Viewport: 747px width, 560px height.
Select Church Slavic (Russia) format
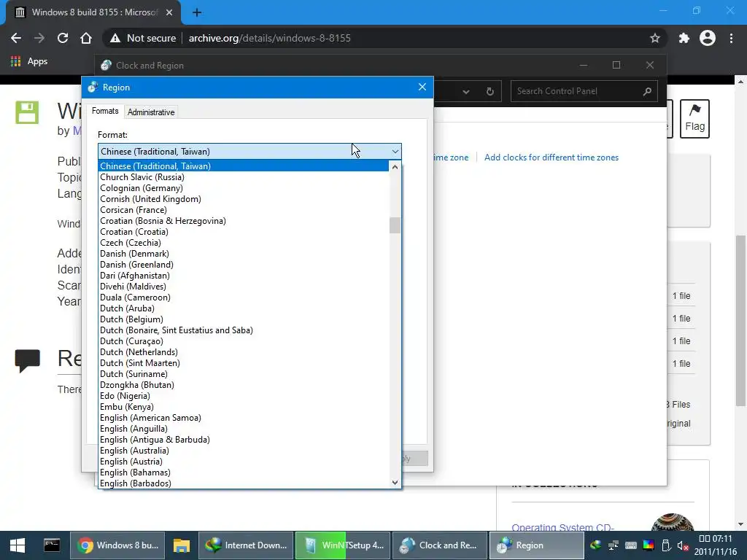(x=243, y=177)
